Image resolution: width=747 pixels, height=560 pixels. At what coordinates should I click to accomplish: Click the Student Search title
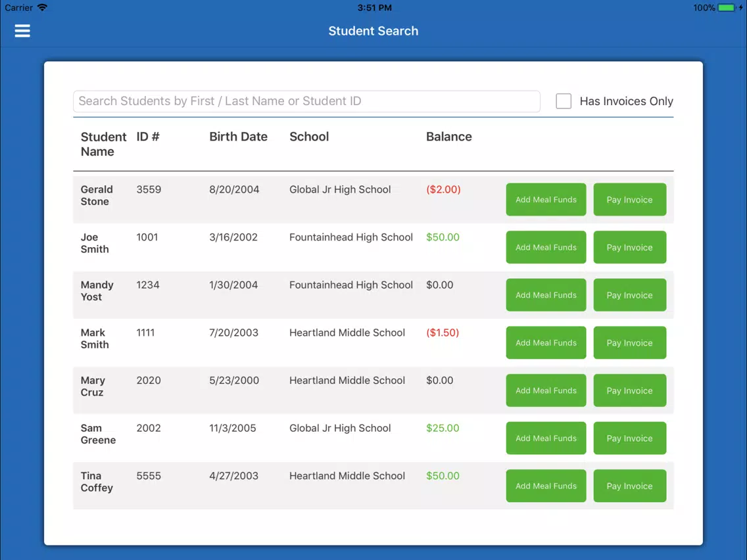[373, 31]
